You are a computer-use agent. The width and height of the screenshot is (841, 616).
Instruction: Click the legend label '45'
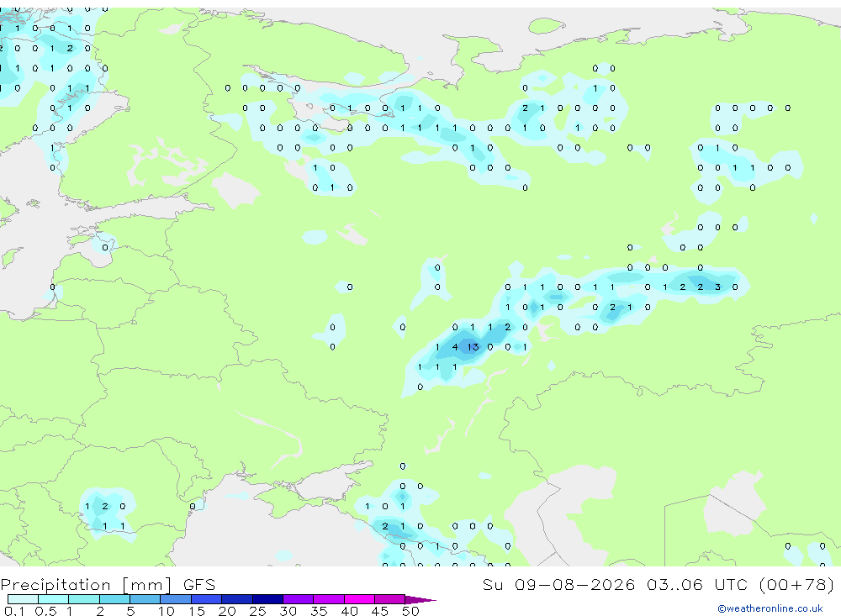pos(380,611)
